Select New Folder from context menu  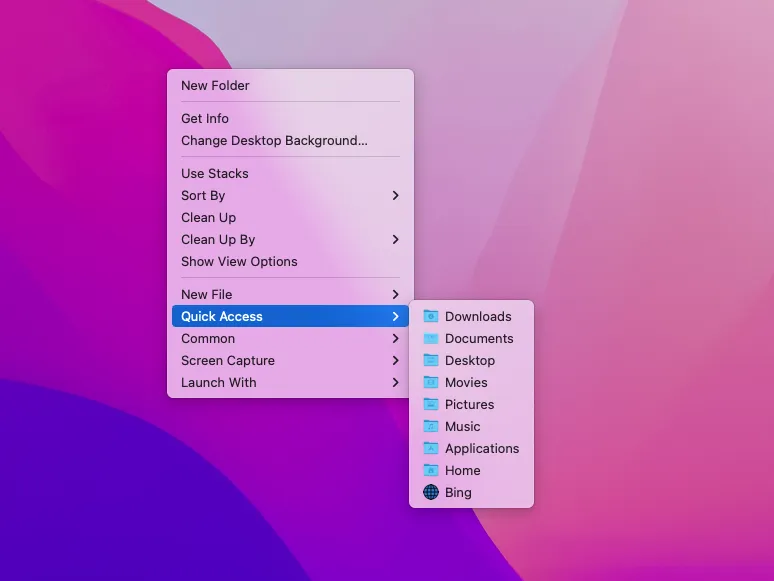click(215, 85)
